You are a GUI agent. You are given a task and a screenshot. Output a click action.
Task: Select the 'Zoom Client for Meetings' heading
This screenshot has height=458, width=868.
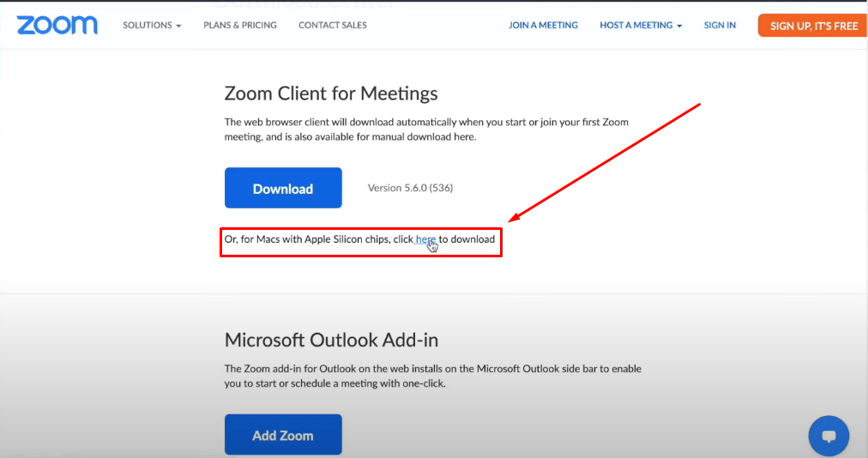point(330,93)
